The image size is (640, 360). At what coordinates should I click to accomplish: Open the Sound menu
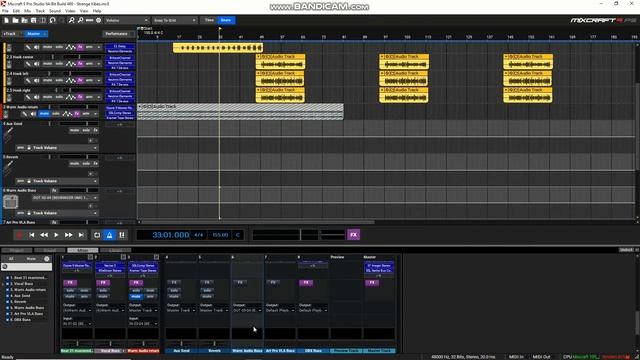coord(55,11)
